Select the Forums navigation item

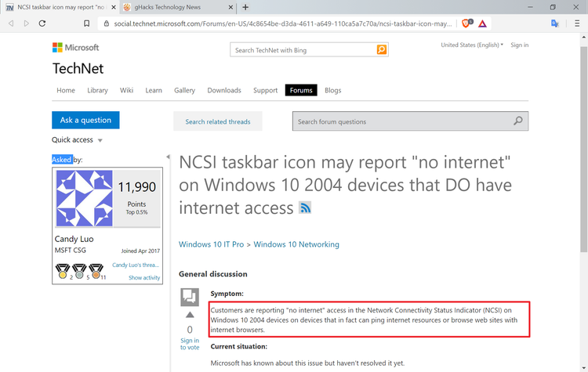tap(301, 90)
